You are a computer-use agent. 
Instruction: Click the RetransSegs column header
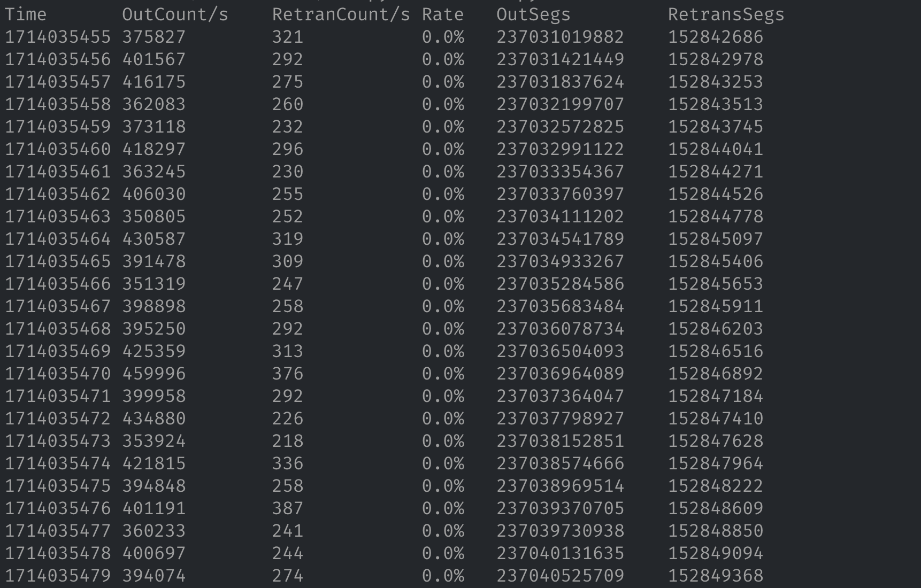(726, 14)
